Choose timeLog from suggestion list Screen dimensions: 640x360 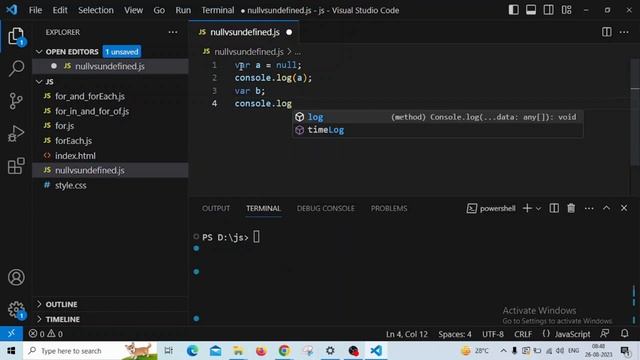click(438, 130)
